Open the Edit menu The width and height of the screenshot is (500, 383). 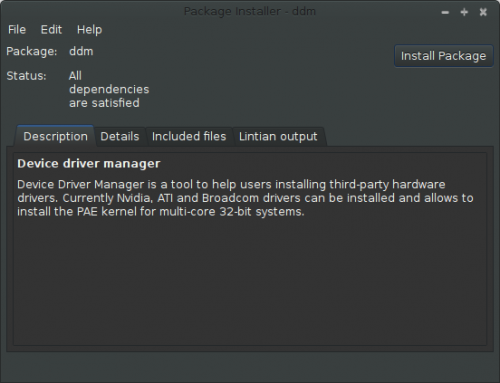point(51,30)
